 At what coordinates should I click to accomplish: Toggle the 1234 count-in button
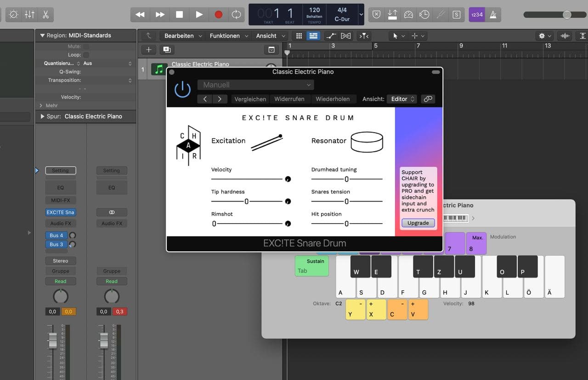point(477,15)
